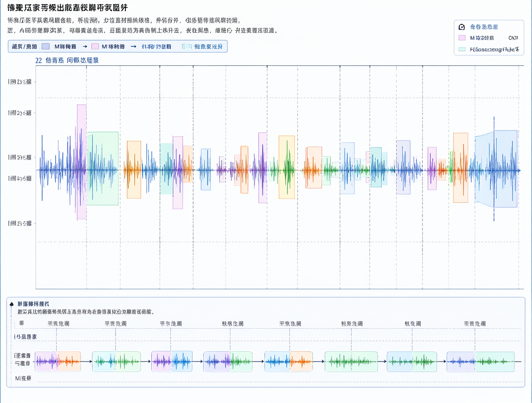Select the third purple-and-blue clip in the sequence strip
Image resolution: width=532 pixels, height=403 pixels.
(x=172, y=362)
